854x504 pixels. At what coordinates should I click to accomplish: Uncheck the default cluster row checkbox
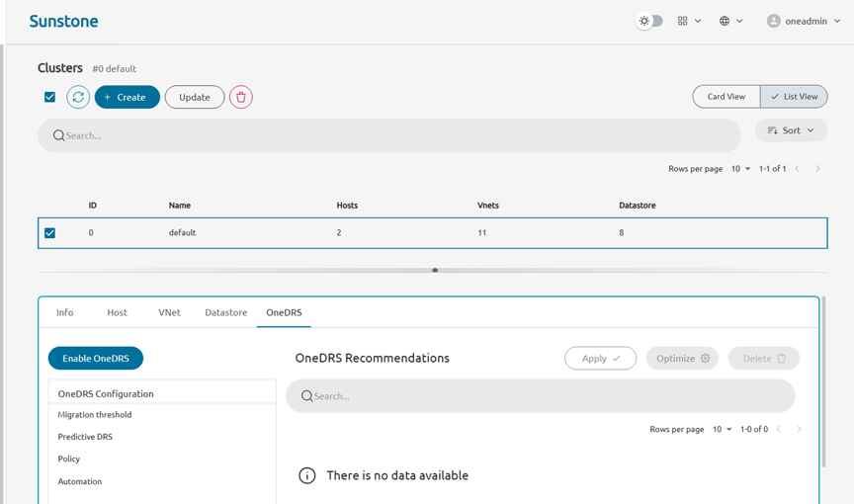pyautogui.click(x=49, y=233)
